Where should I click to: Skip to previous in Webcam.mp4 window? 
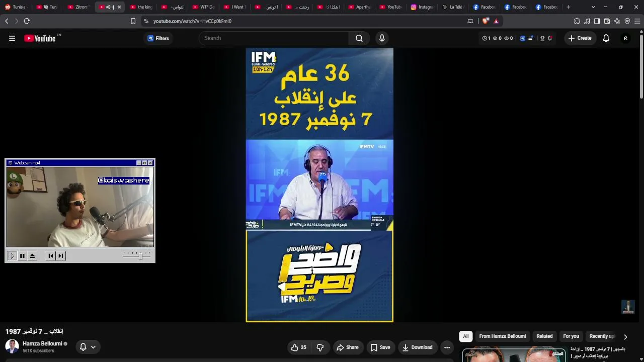[x=51, y=256]
